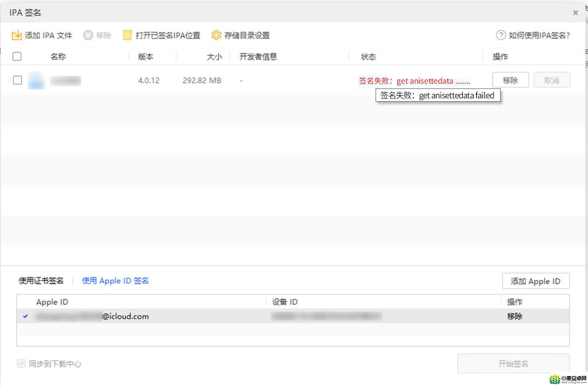The width and height of the screenshot is (588, 386).
Task: Click the 大小 column header
Action: pos(214,57)
